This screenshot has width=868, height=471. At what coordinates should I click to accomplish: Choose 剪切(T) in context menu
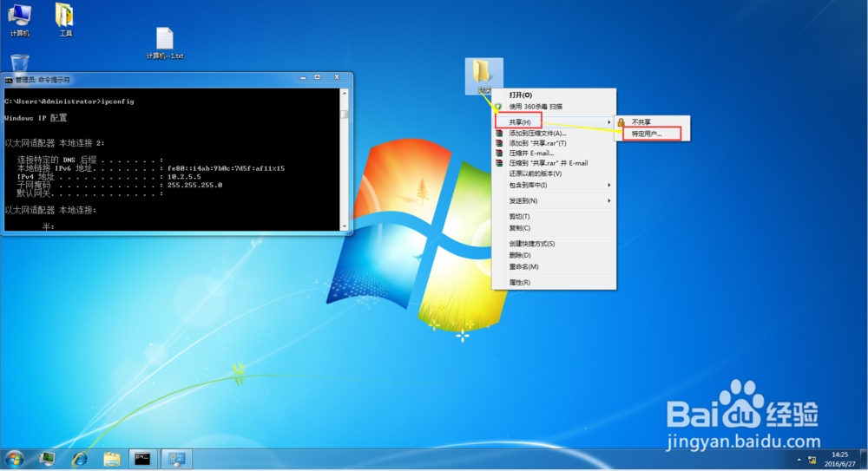pyautogui.click(x=554, y=216)
